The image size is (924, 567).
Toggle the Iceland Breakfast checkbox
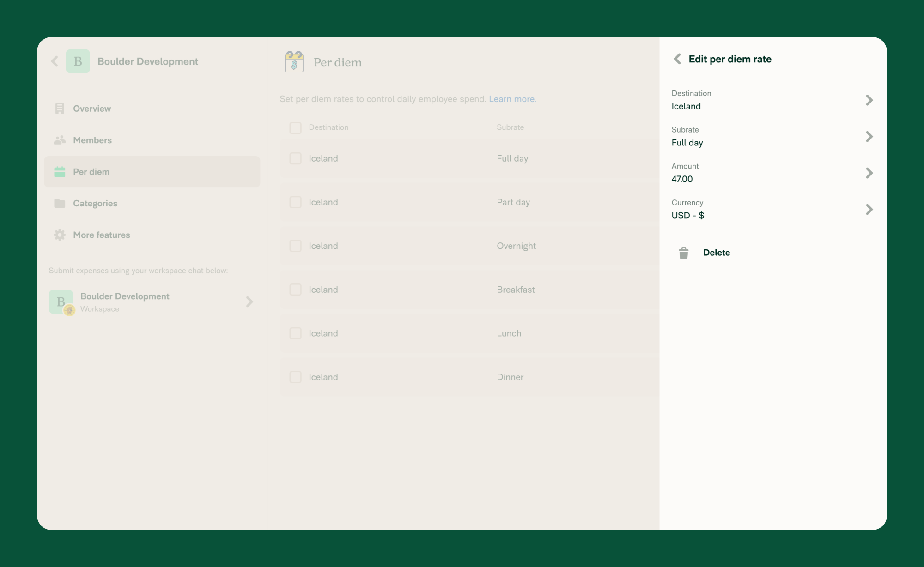pos(295,290)
